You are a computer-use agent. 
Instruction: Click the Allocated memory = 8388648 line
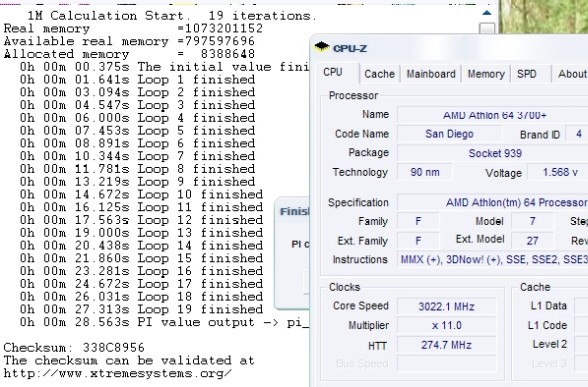[x=129, y=54]
